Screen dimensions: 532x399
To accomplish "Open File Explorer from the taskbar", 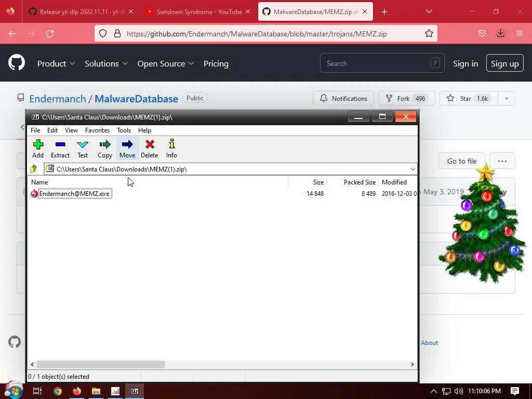I will pos(96,391).
